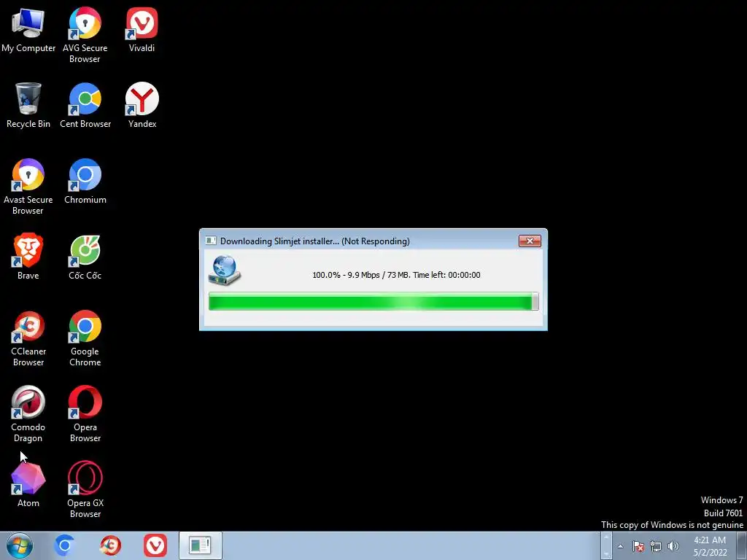Viewport: 747px width, 560px height.
Task: Select the Cốc Cốc desktop shortcut
Action: [85, 257]
